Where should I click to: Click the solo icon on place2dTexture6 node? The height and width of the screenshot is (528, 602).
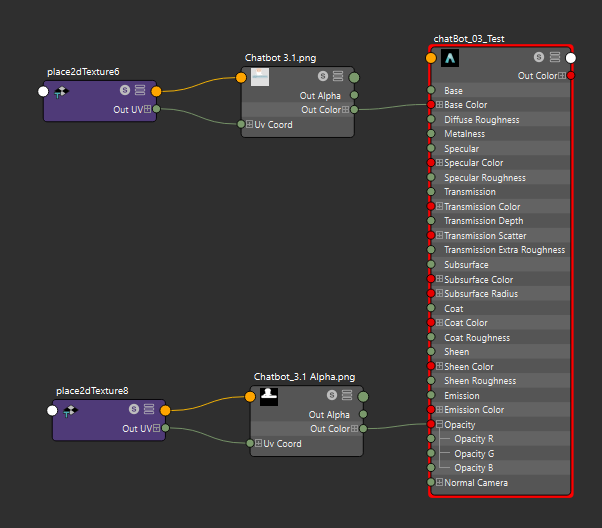point(125,90)
